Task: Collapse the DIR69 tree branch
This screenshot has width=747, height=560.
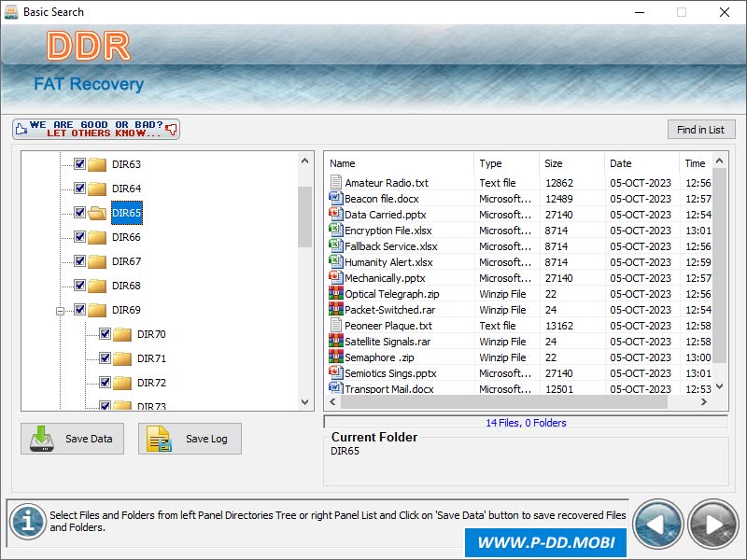Action: (x=61, y=310)
